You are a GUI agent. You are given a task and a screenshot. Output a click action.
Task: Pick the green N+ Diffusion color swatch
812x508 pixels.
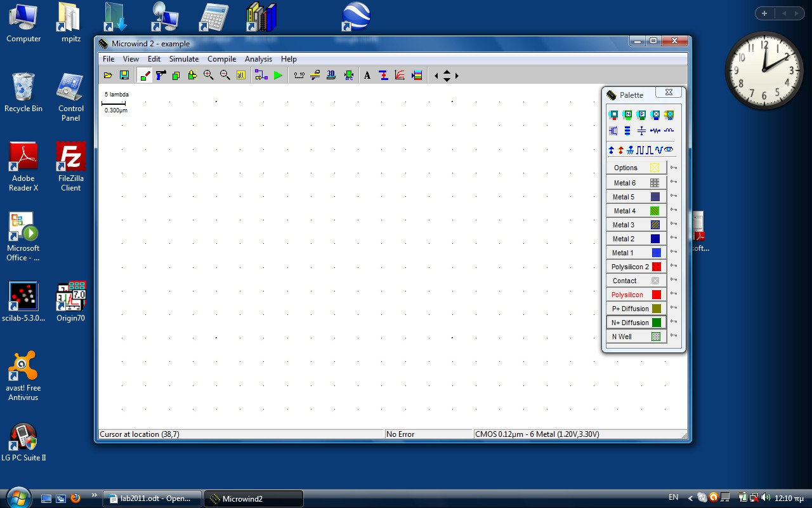click(x=656, y=323)
